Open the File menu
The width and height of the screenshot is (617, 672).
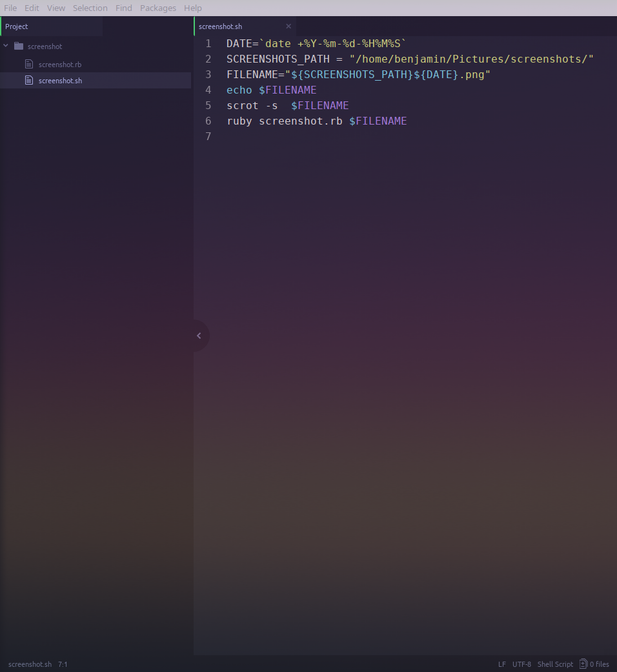click(x=10, y=8)
